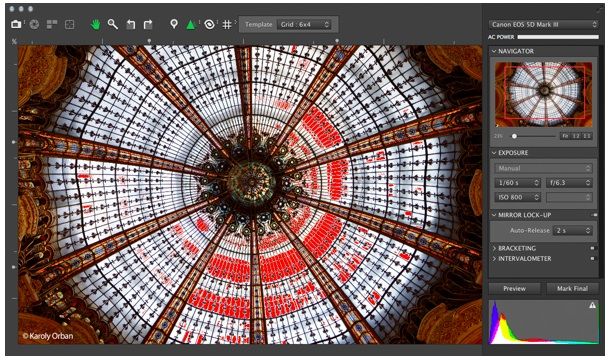
Task: Click the Navigator zoom slider handle
Action: coord(514,136)
